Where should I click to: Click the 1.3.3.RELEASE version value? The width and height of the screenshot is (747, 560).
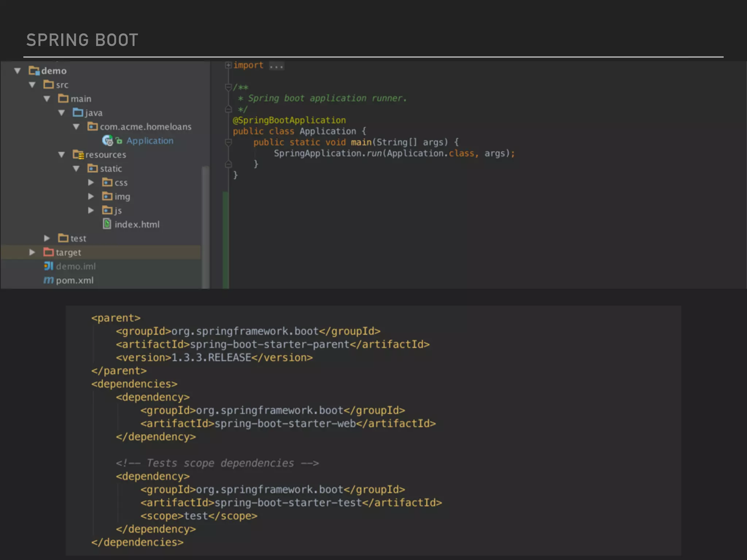pos(211,358)
